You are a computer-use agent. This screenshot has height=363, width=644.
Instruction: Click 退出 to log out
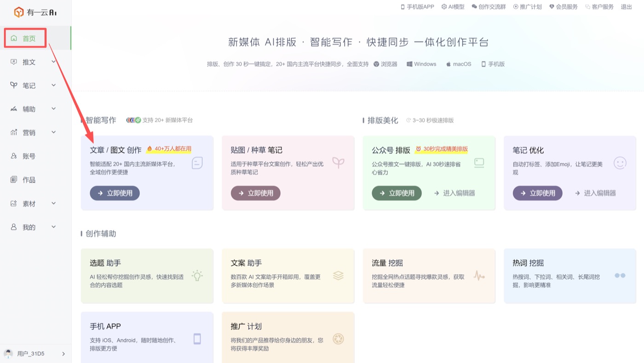(x=627, y=7)
